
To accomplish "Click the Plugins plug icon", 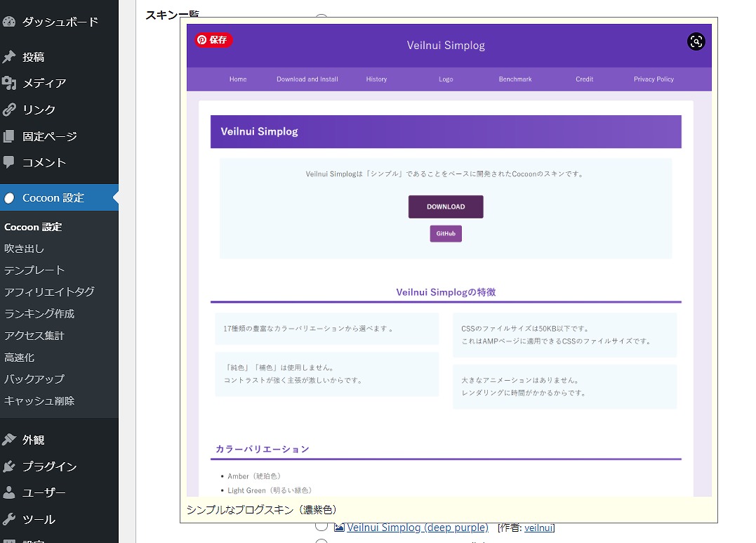I will coord(8,466).
